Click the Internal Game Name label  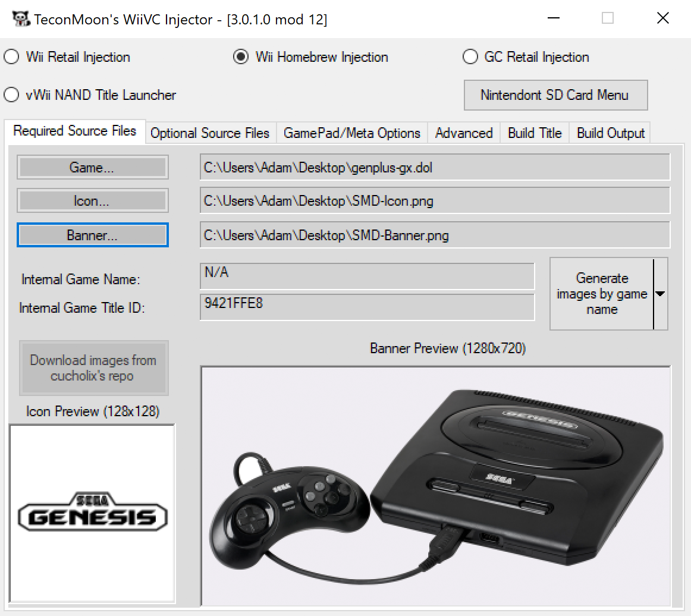80,279
